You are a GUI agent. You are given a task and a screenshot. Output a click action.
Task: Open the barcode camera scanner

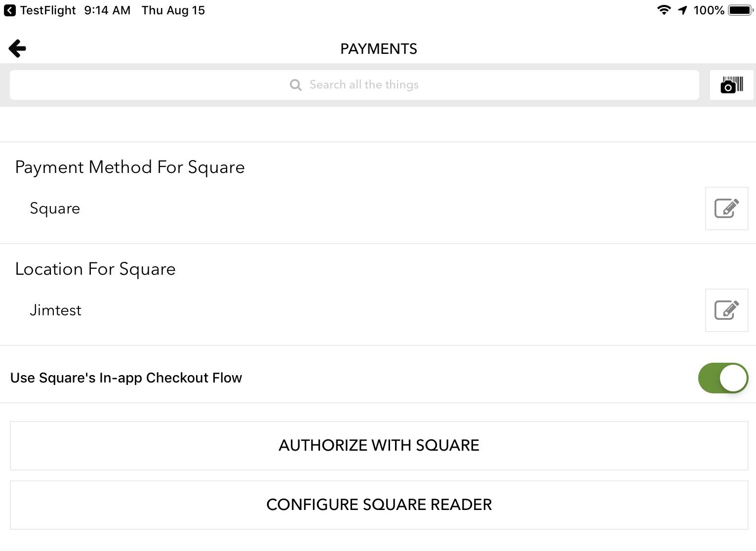[732, 85]
